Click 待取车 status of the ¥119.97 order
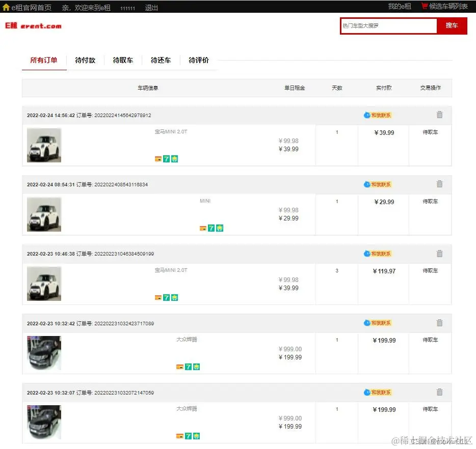Image resolution: width=476 pixels, height=449 pixels. [430, 270]
